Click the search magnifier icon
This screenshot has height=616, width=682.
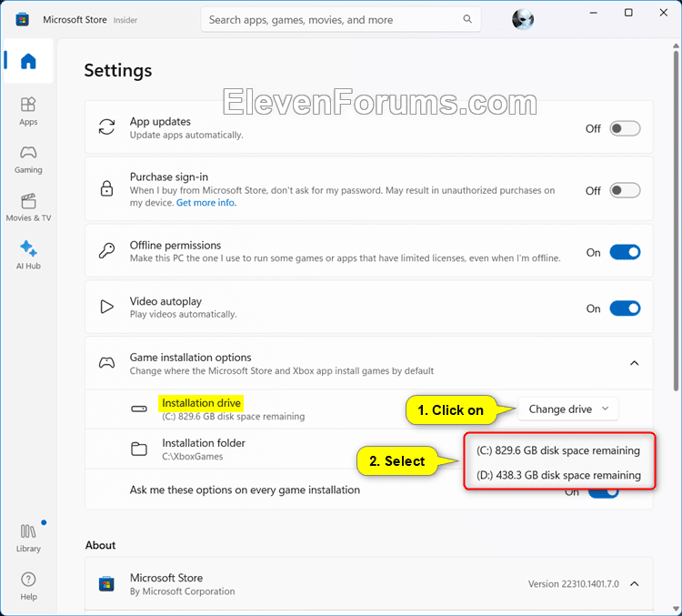[x=467, y=19]
